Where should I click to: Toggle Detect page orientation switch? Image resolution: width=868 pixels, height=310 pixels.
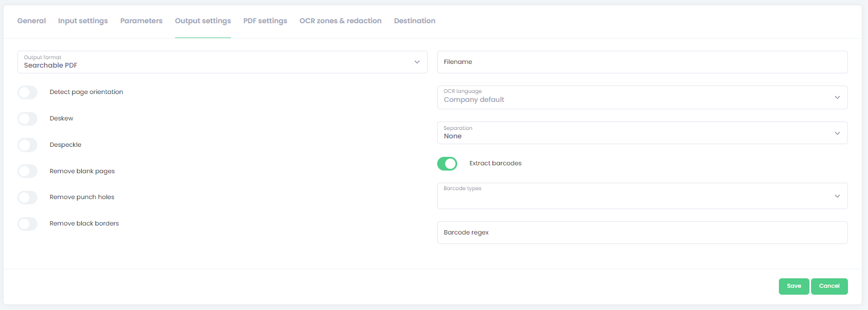[x=27, y=92]
